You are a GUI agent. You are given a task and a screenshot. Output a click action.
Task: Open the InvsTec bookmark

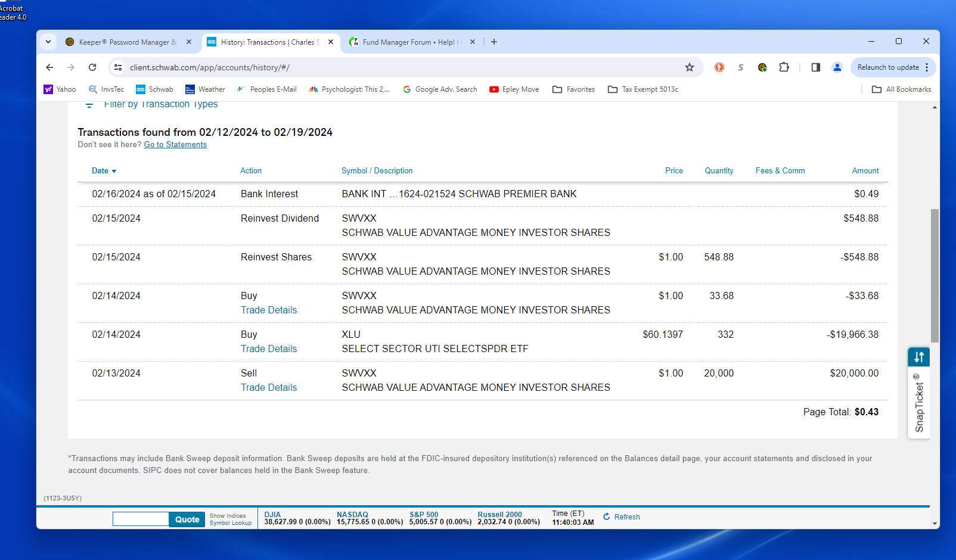[106, 89]
